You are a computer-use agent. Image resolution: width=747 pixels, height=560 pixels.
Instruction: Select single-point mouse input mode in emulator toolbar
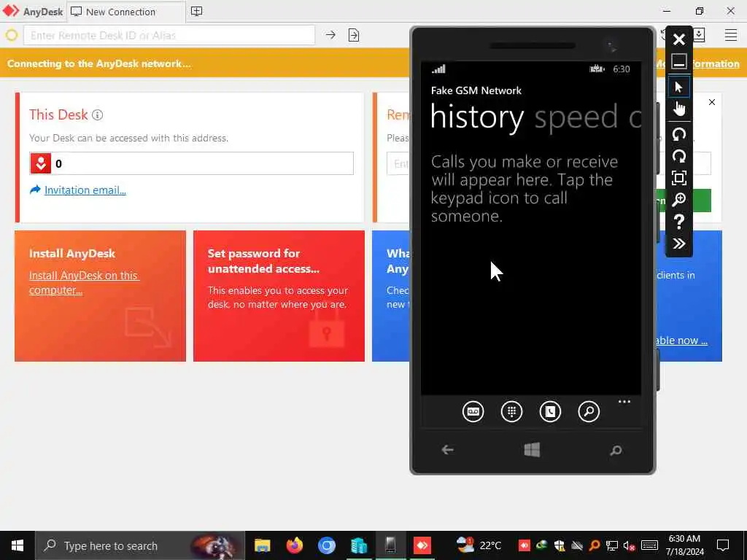[x=679, y=87]
